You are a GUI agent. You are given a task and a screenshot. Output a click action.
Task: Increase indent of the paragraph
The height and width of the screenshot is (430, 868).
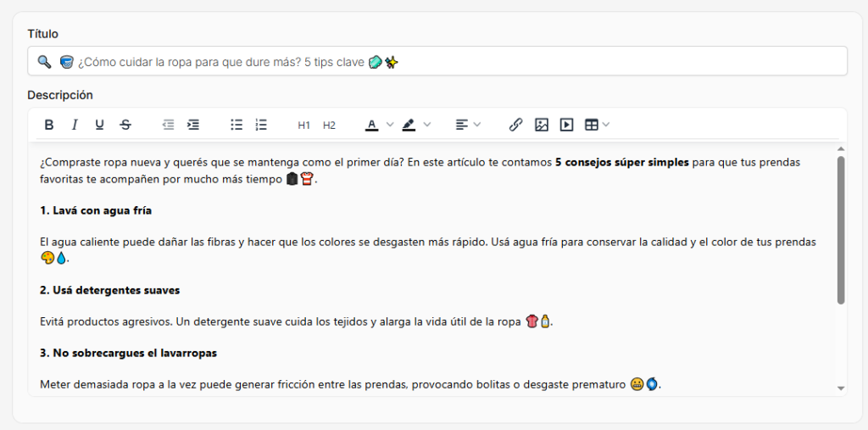pyautogui.click(x=193, y=126)
